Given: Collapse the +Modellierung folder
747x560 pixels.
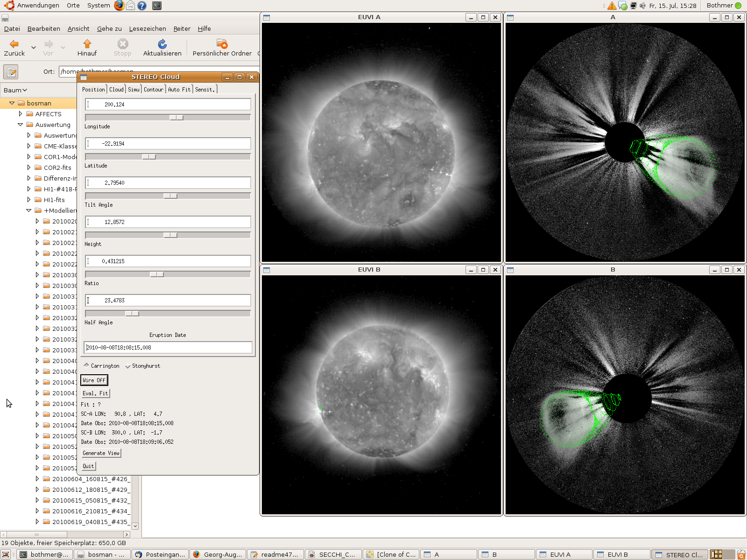Looking at the screenshot, I should (x=28, y=210).
